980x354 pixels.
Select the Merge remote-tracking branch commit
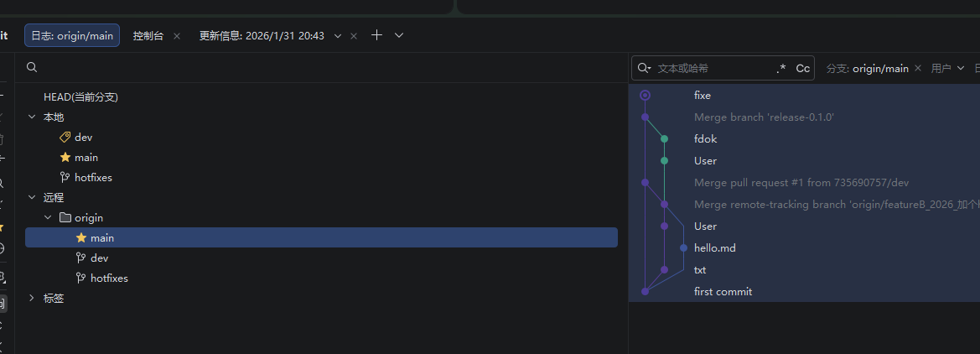837,205
